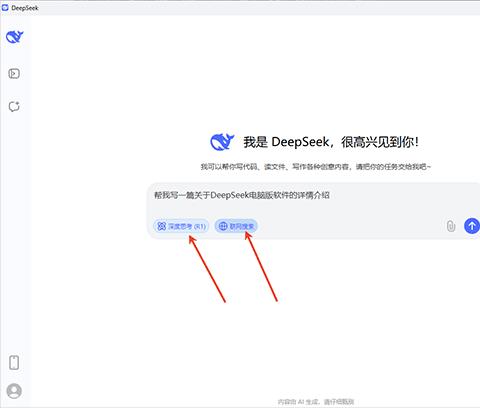Image resolution: width=480 pixels, height=408 pixels.
Task: Click the DeepSeek whale logo in sidebar
Action: coord(15,37)
